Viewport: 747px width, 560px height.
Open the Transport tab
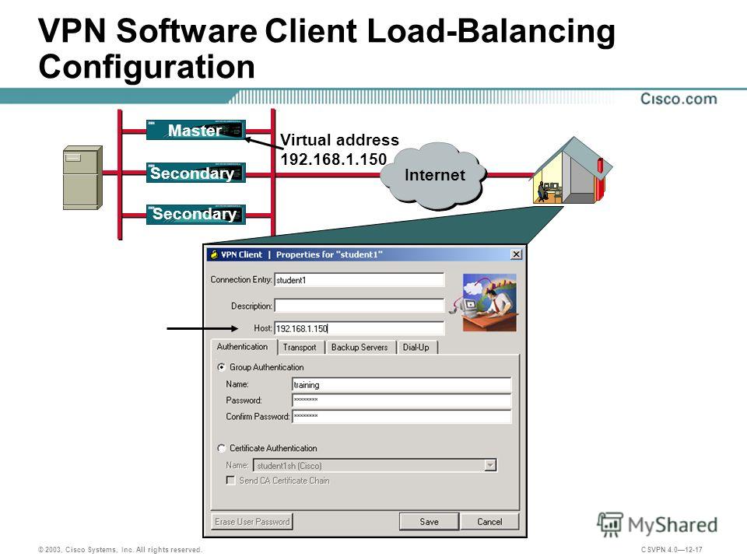[x=300, y=347]
